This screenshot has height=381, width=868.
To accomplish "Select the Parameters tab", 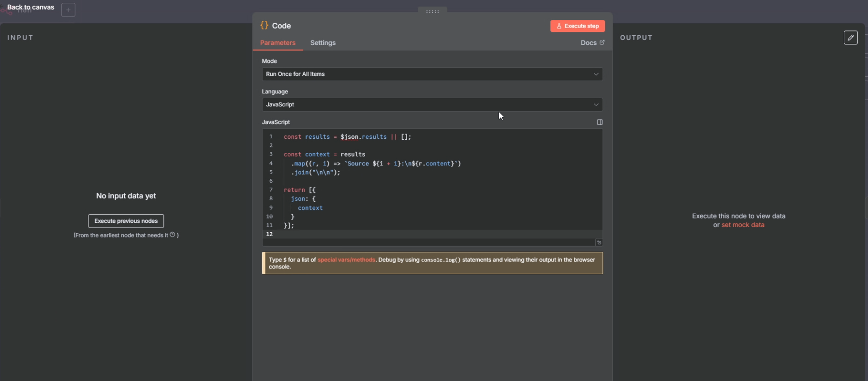I will (x=278, y=43).
